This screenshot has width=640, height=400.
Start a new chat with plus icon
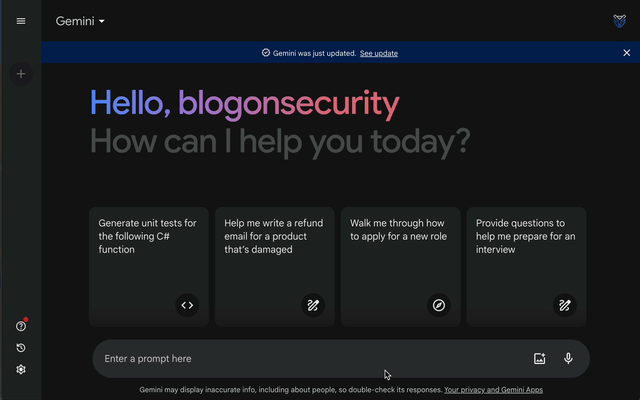pos(21,74)
